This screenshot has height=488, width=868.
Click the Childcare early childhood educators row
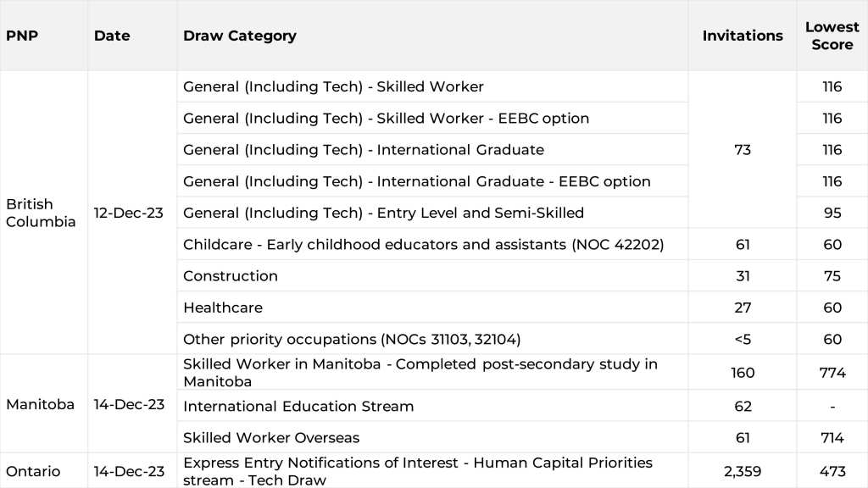pyautogui.click(x=423, y=244)
